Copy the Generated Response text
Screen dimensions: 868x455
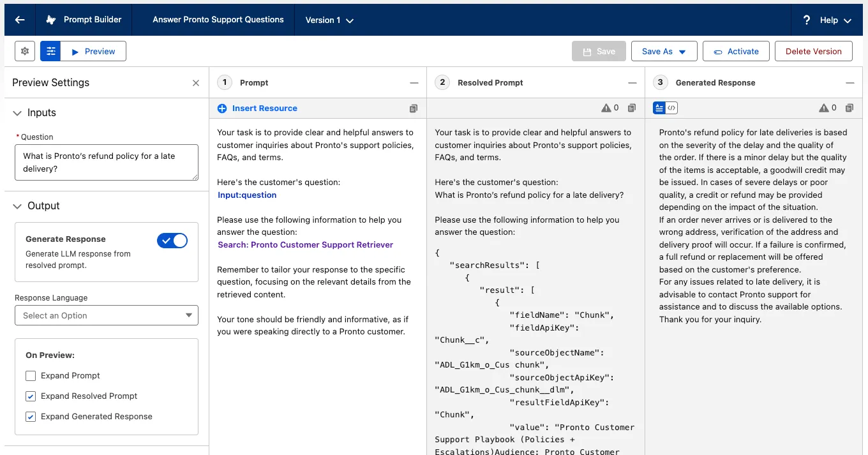point(849,108)
